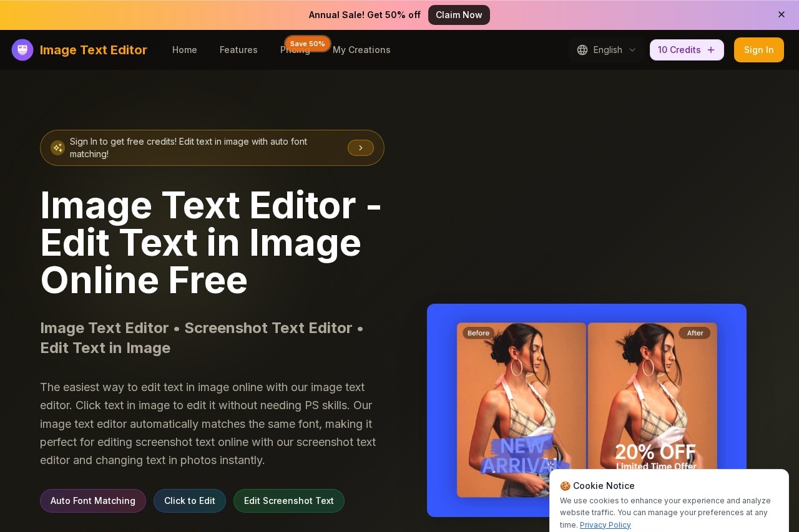Click the Click to Edit tag

(190, 501)
